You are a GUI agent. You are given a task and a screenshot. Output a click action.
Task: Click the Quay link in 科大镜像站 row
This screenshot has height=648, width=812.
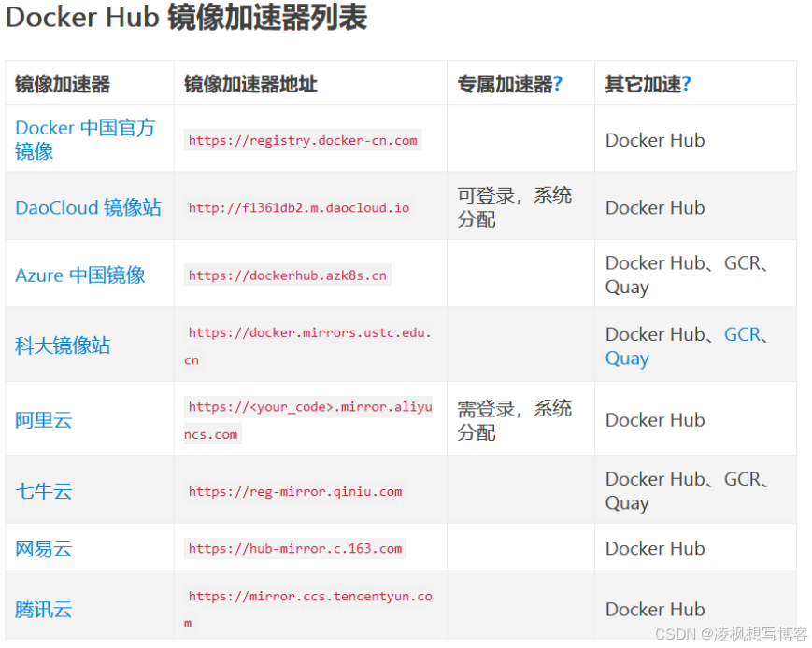(627, 359)
